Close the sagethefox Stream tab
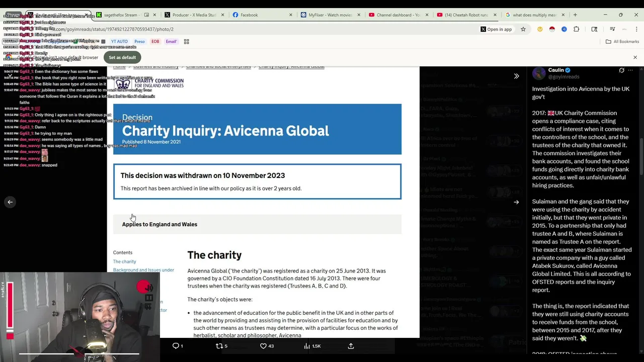Image resolution: width=644 pixels, height=362 pixels. pyautogui.click(x=154, y=15)
